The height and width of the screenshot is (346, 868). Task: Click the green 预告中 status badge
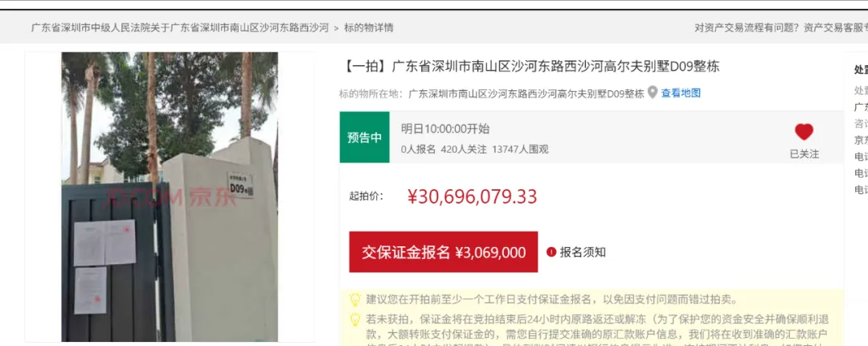click(x=364, y=138)
